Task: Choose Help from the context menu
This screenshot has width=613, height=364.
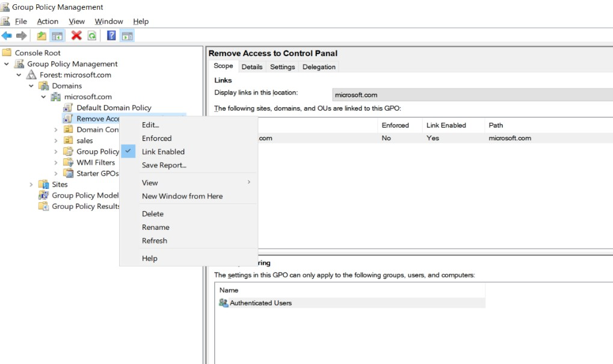Action: click(188, 259)
